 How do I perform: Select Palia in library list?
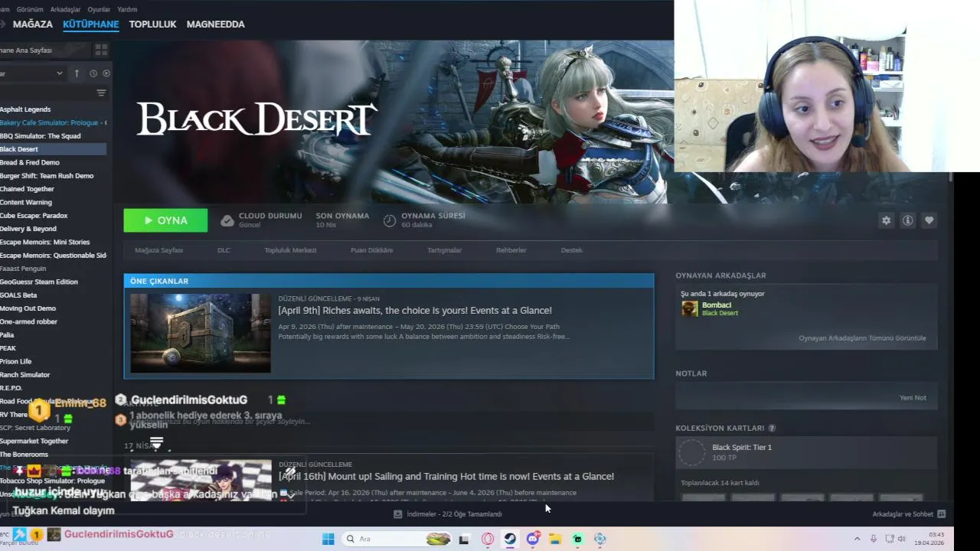tap(8, 335)
